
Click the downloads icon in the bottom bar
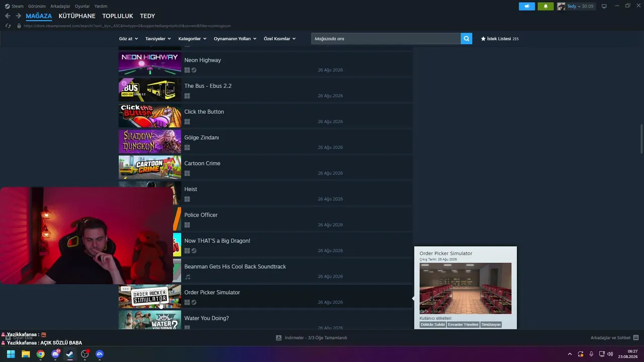(x=279, y=338)
